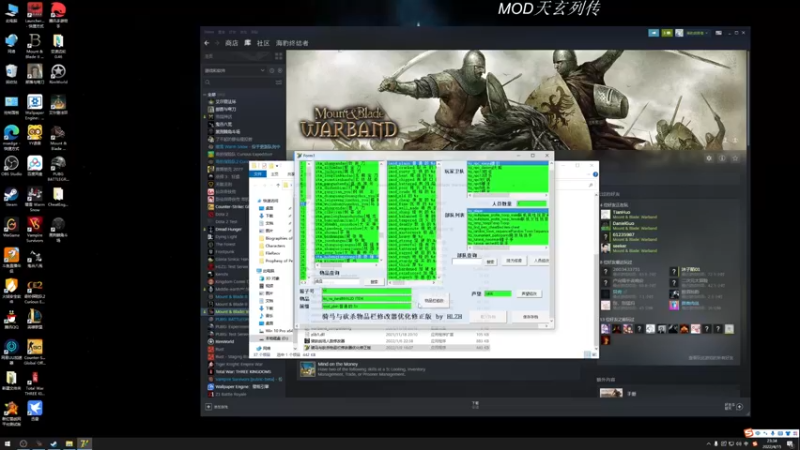Open Wallpaper Engine desktop icon
Image resolution: width=800 pixels, height=450 pixels.
35,106
